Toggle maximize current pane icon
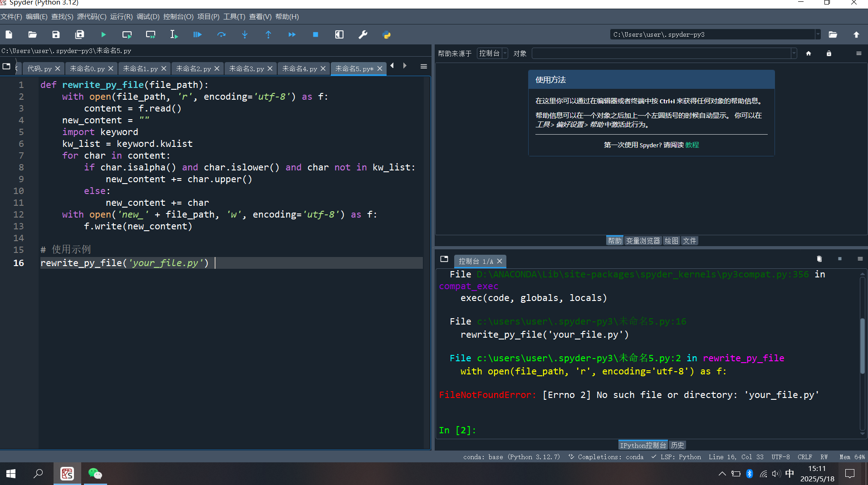Screen dimensions: 868x485 click(339, 34)
